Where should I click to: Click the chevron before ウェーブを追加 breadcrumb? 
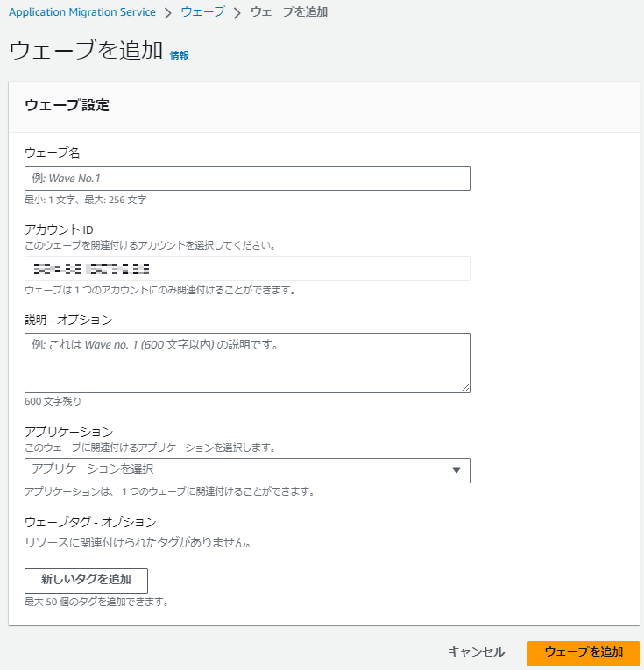(x=237, y=13)
